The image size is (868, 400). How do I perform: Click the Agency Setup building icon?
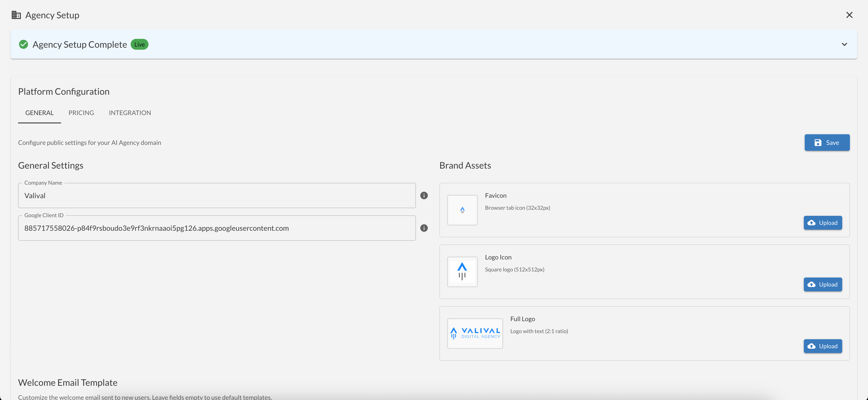(16, 15)
